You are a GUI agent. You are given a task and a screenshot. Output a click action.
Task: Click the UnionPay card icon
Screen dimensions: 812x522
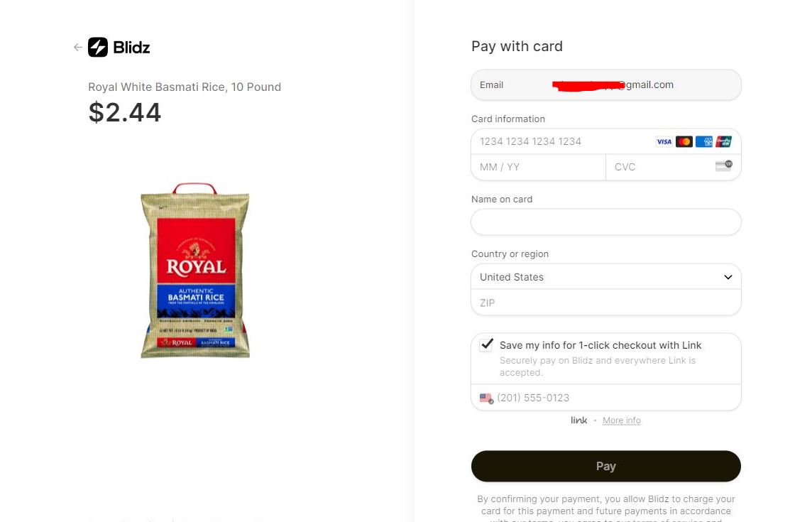tap(723, 141)
